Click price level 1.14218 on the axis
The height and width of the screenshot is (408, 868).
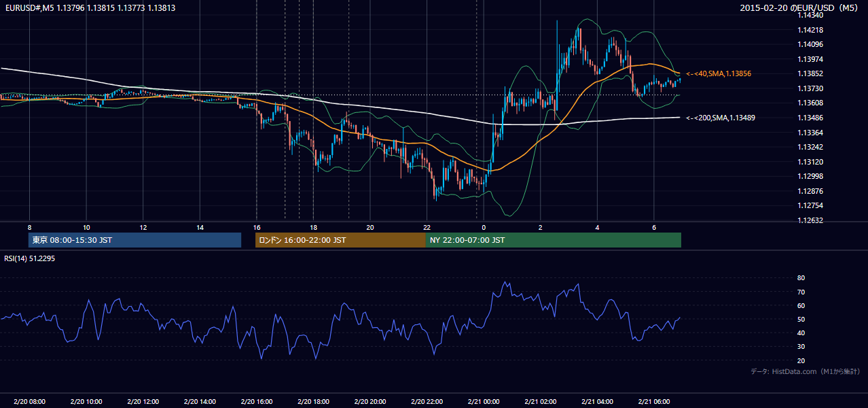tap(810, 30)
